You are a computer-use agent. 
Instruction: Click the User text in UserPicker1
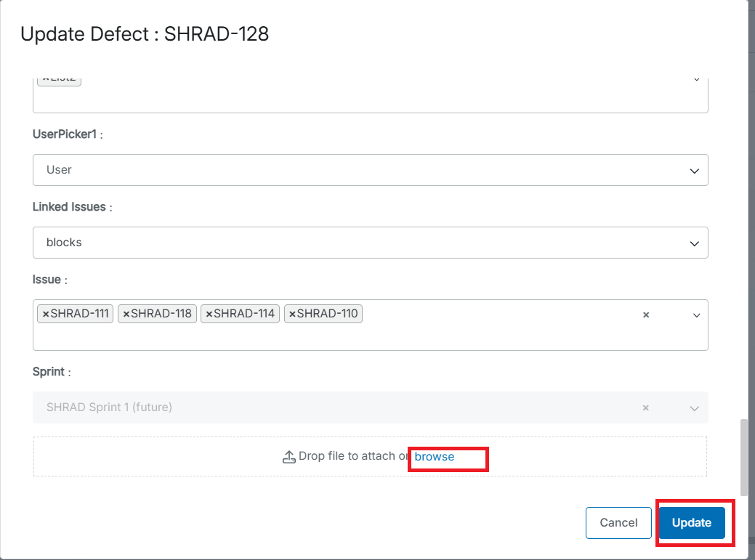point(59,170)
